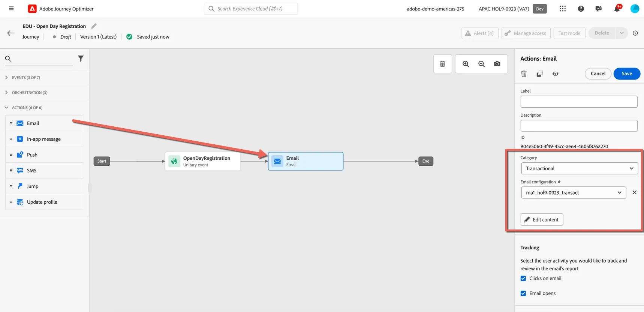Toggle the Email opens checkbox
This screenshot has width=644, height=312.
[523, 293]
